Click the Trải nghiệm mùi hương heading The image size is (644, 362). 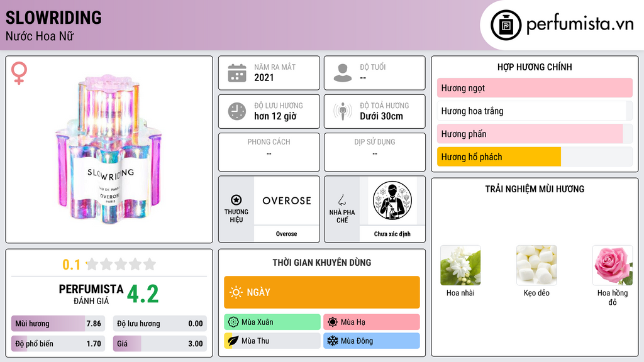tap(535, 189)
